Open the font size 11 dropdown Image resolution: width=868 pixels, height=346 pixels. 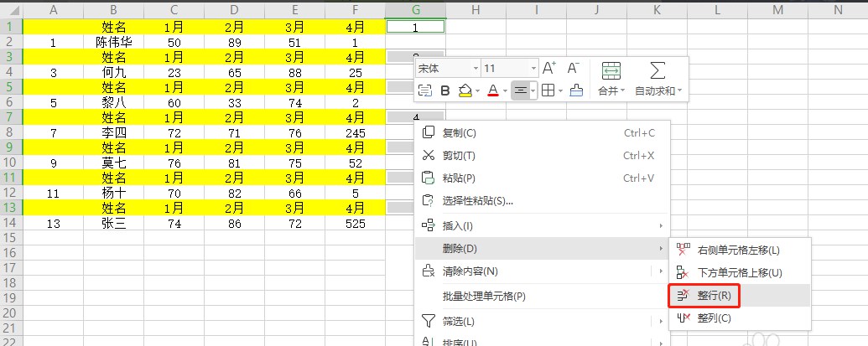pyautogui.click(x=533, y=69)
